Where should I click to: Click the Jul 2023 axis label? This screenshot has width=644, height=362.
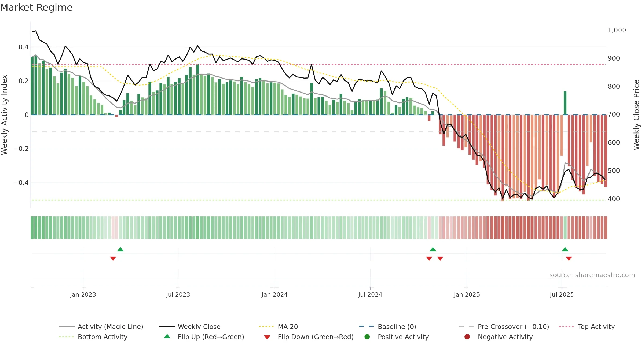pyautogui.click(x=178, y=294)
